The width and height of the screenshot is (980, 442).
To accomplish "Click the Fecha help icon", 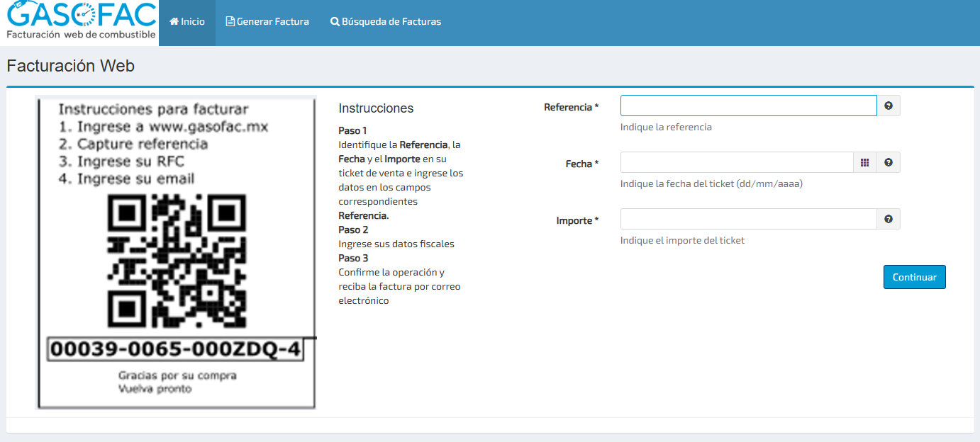I will click(889, 162).
